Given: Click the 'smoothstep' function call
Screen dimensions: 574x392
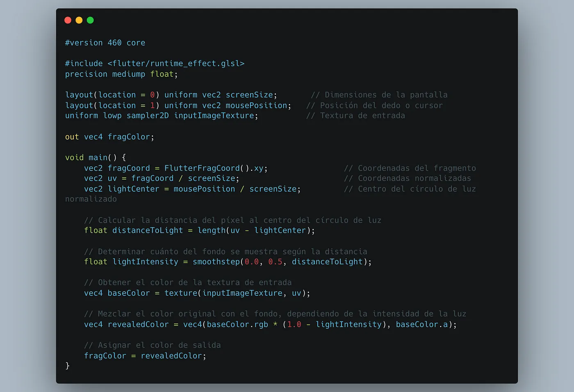Looking at the screenshot, I should click(x=216, y=262).
